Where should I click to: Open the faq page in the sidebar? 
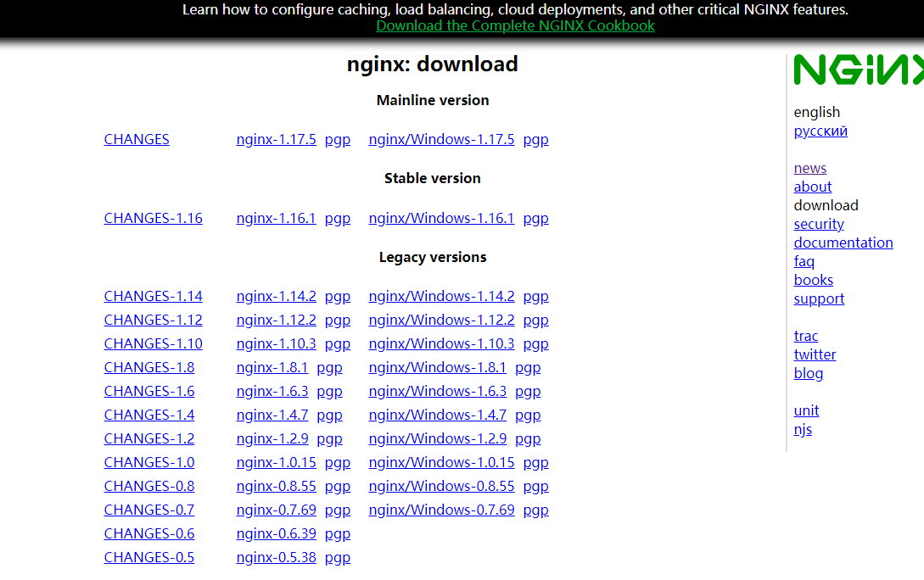[x=804, y=261]
